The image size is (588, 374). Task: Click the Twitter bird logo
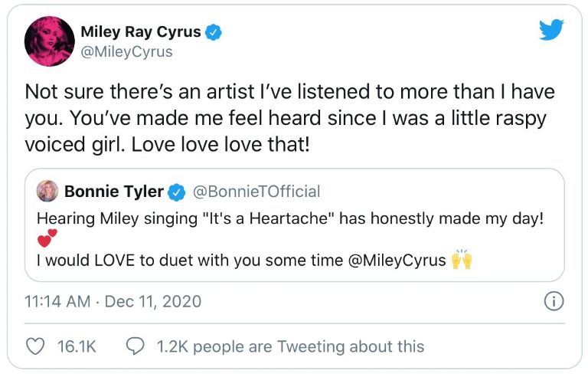point(550,30)
